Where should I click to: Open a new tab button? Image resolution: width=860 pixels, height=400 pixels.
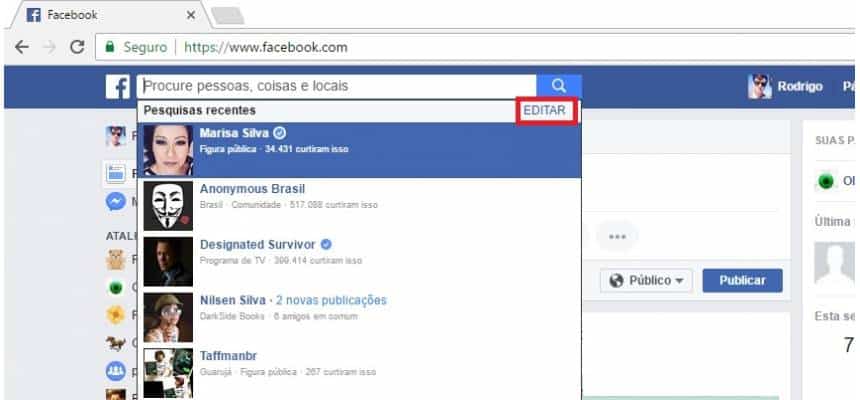point(227,16)
